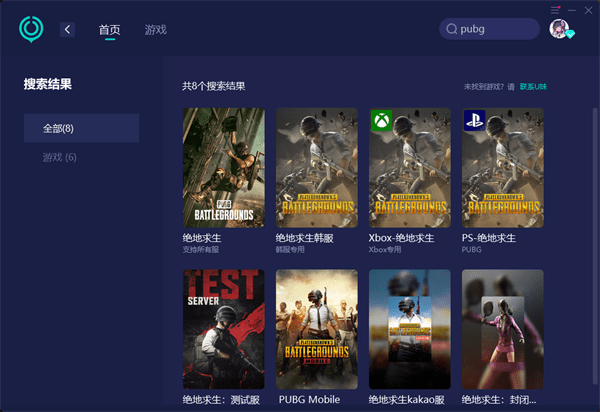Select the 全部(8) filter

tap(82, 128)
